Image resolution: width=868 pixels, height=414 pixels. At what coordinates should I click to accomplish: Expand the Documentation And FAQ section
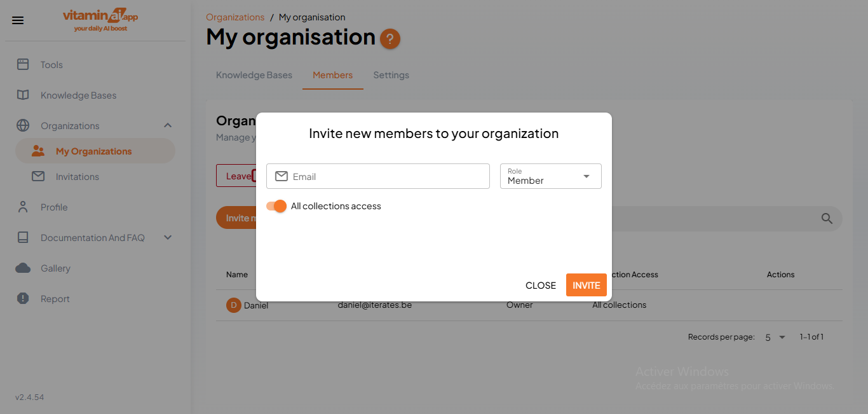(167, 237)
